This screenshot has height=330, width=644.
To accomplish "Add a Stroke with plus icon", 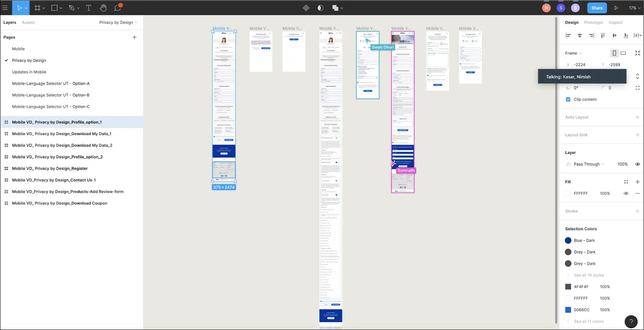I will tap(638, 211).
